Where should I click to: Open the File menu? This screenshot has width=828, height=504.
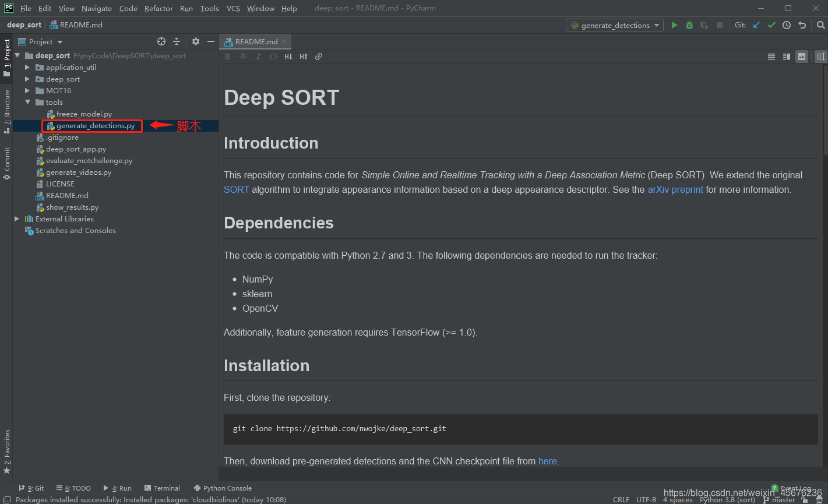(26, 8)
